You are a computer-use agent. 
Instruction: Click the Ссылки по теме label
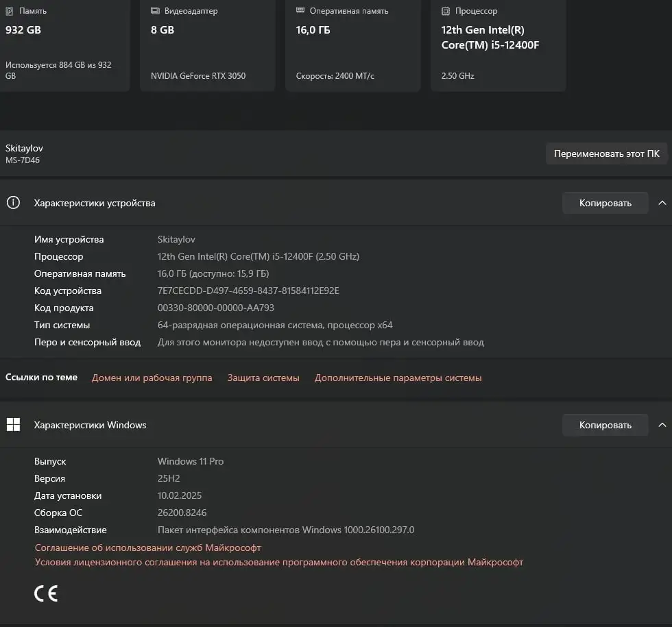[x=41, y=378]
